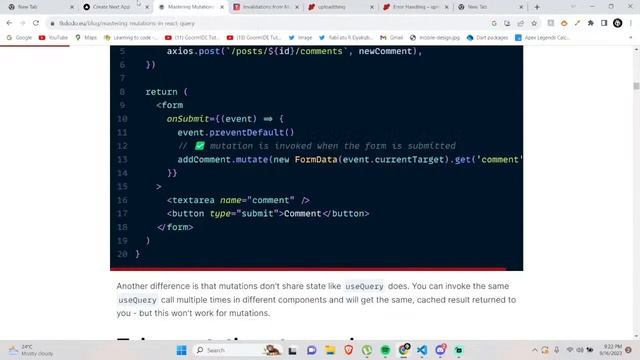
Task: Close the Create Next App tab
Action: (x=147, y=7)
